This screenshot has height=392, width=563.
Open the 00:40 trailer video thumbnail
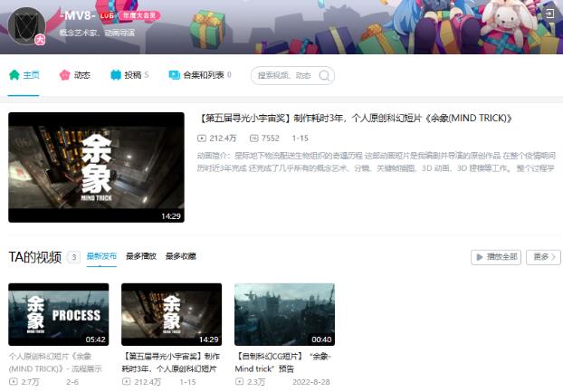(x=284, y=314)
